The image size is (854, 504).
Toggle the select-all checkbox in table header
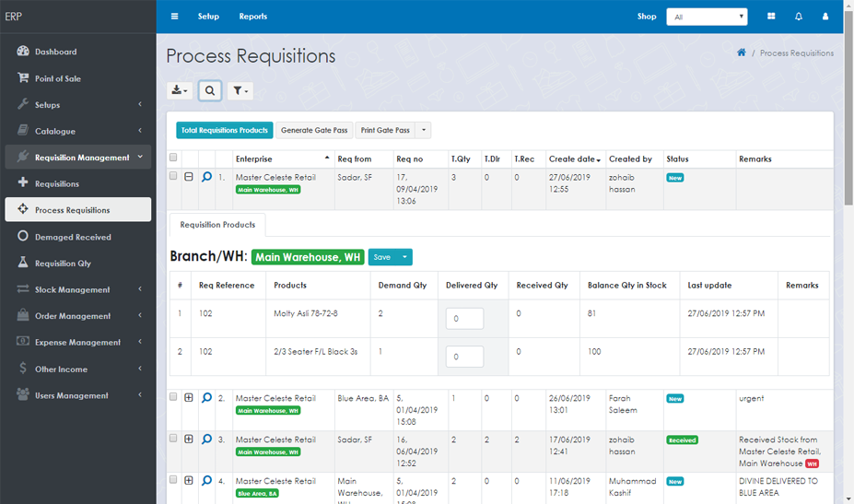pyautogui.click(x=173, y=158)
